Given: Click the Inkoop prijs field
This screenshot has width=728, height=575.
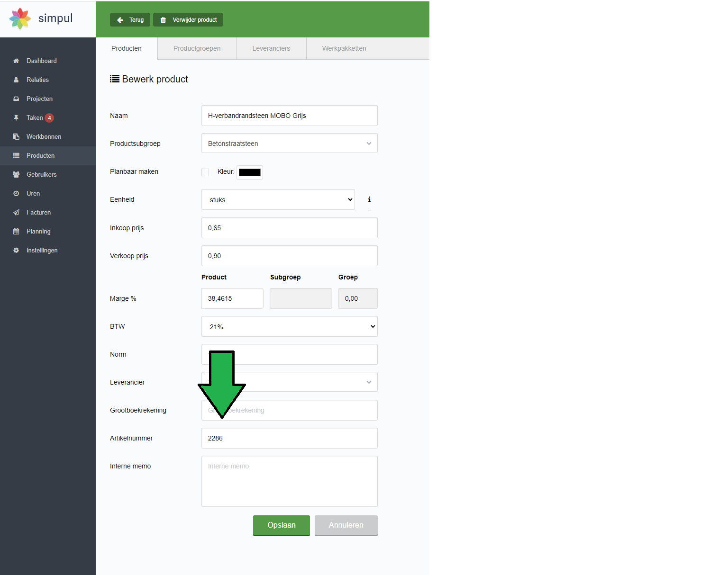Looking at the screenshot, I should click(290, 228).
